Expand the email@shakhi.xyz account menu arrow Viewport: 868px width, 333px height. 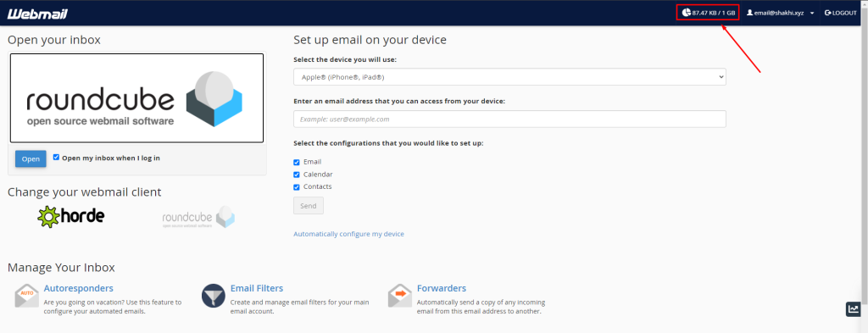click(x=812, y=13)
